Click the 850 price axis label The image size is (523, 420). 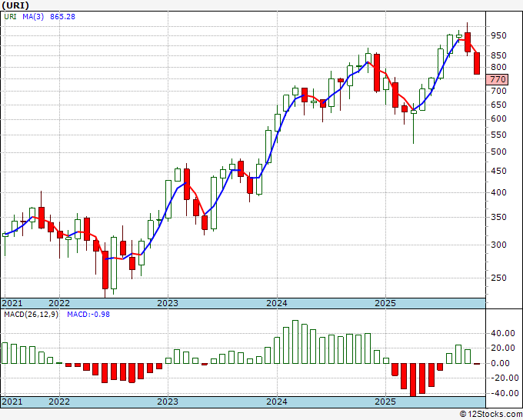coord(498,55)
